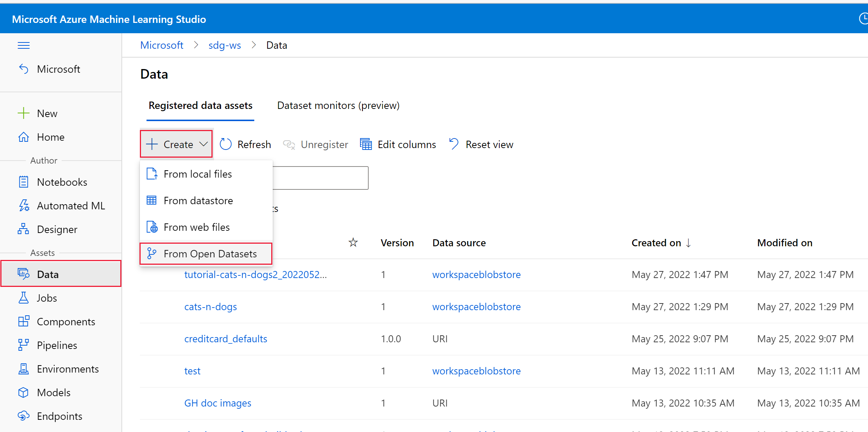The image size is (868, 432).
Task: Open Designer via its sidebar icon
Action: coord(24,229)
